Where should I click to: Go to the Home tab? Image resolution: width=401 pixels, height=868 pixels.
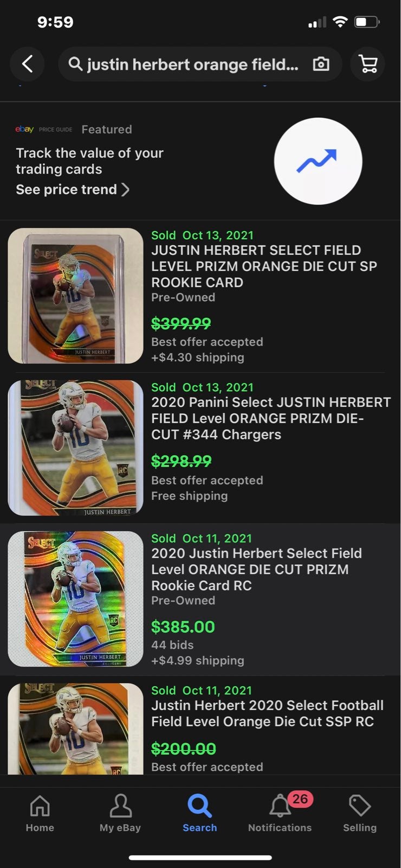pos(40,812)
